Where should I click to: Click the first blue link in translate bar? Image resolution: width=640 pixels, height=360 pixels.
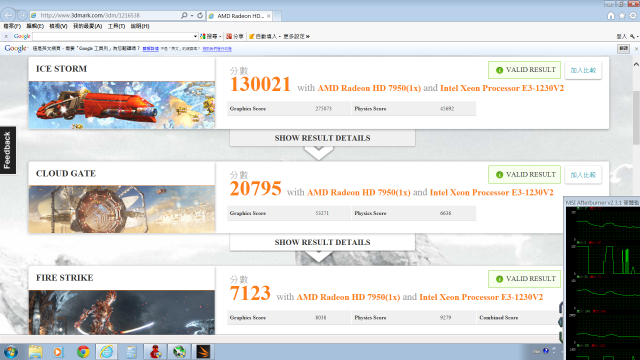(x=150, y=49)
